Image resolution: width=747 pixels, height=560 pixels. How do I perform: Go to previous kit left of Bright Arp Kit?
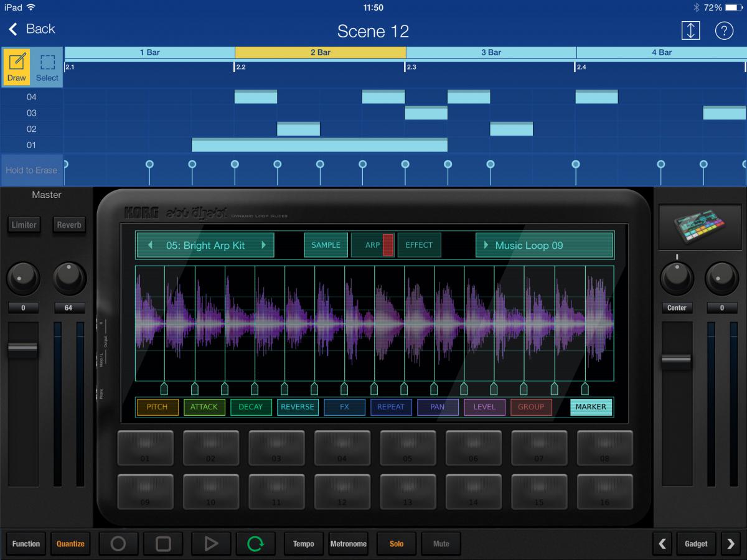point(151,245)
